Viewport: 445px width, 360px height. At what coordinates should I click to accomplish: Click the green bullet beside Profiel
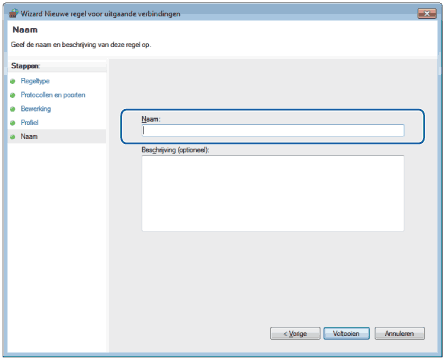pyautogui.click(x=13, y=123)
